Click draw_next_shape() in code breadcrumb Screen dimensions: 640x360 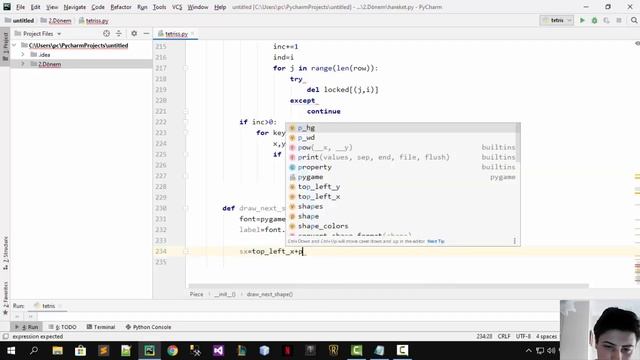(270, 294)
